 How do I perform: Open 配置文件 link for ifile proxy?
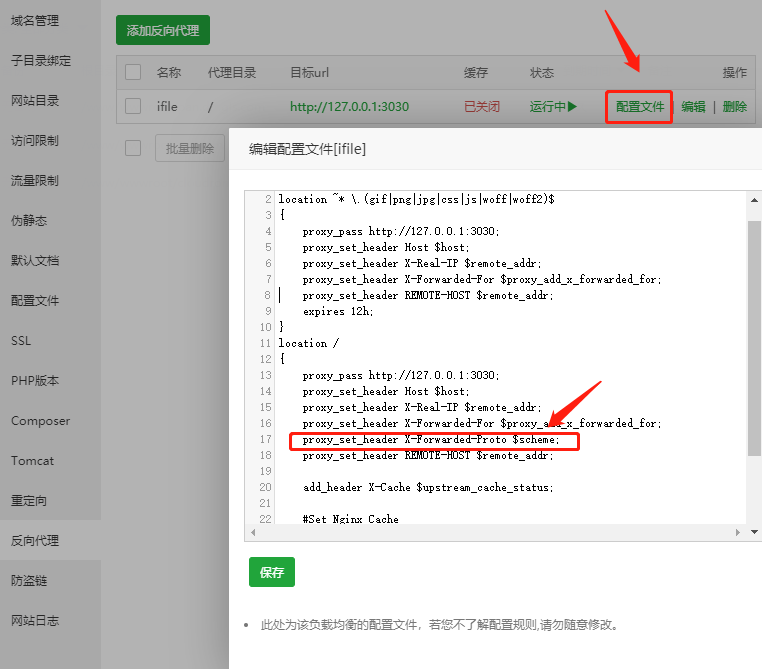pyautogui.click(x=639, y=107)
